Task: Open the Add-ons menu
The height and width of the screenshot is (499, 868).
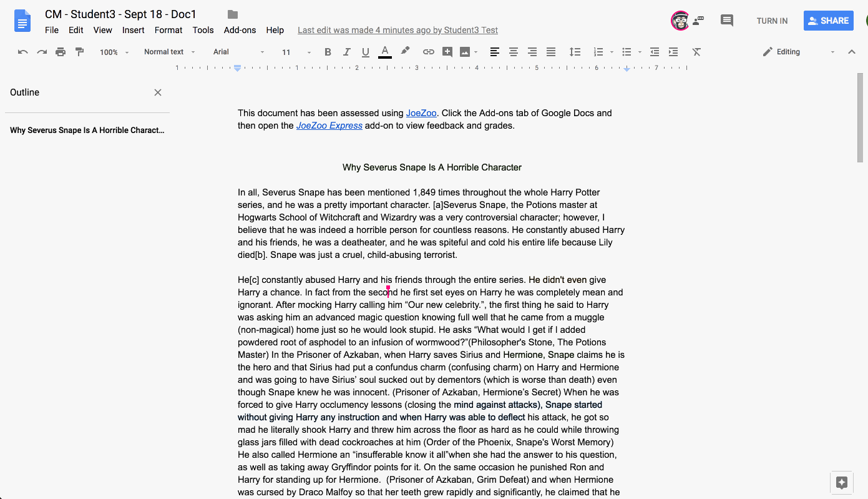Action: pos(240,30)
